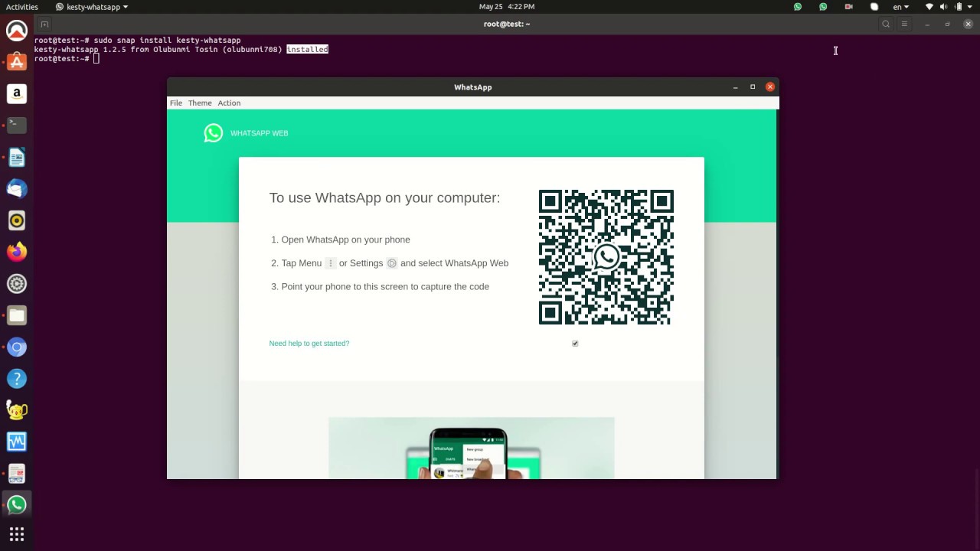Switch to Terminal from the dock

coord(17,126)
